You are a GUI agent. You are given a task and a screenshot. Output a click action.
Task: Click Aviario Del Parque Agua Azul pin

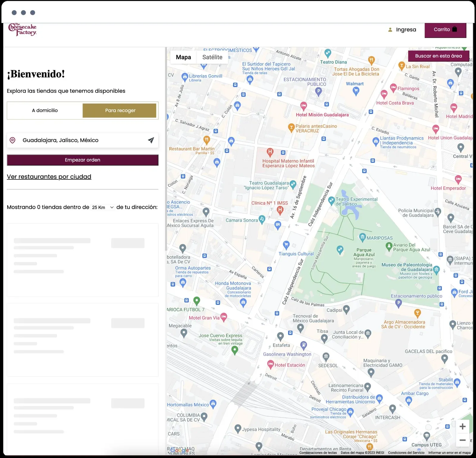(389, 246)
